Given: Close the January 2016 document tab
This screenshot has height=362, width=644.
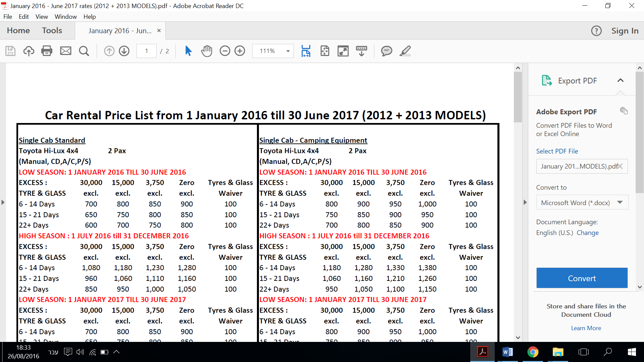Looking at the screenshot, I should (159, 31).
